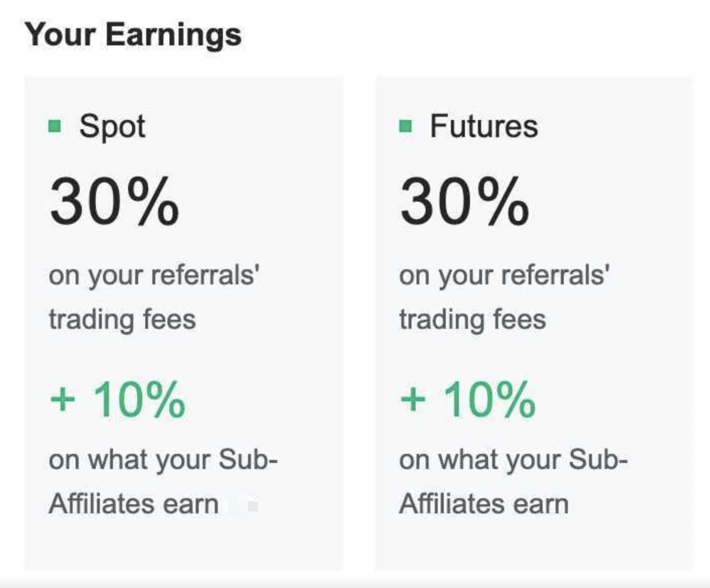
Task: Click the Your Earnings heading
Action: [x=134, y=34]
